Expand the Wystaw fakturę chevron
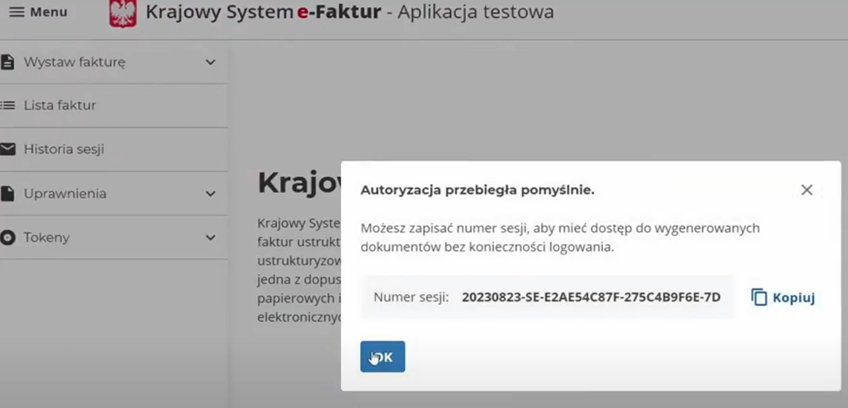This screenshot has width=848, height=408. pos(210,62)
